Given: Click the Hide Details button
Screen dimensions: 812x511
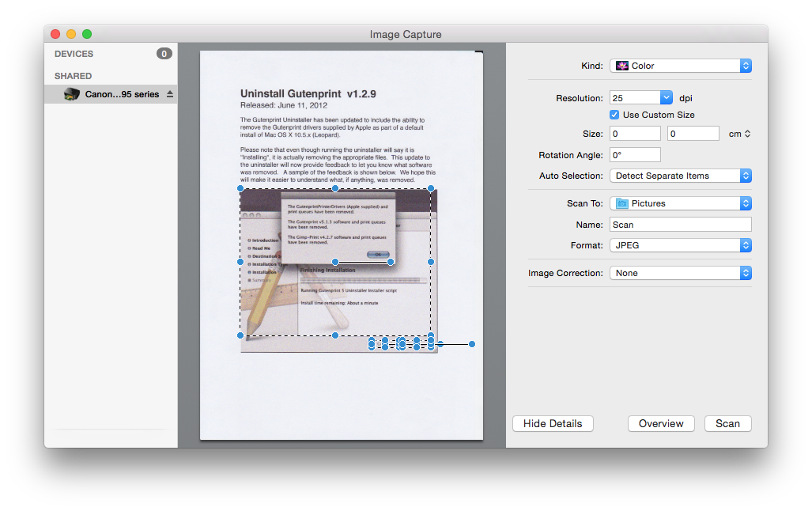Looking at the screenshot, I should point(553,424).
